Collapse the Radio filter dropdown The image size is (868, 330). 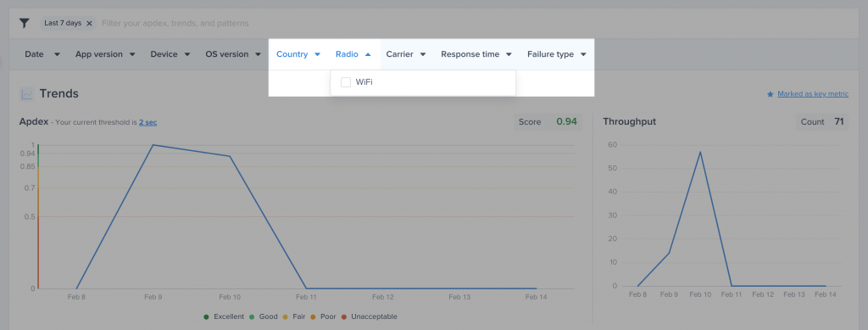click(353, 54)
